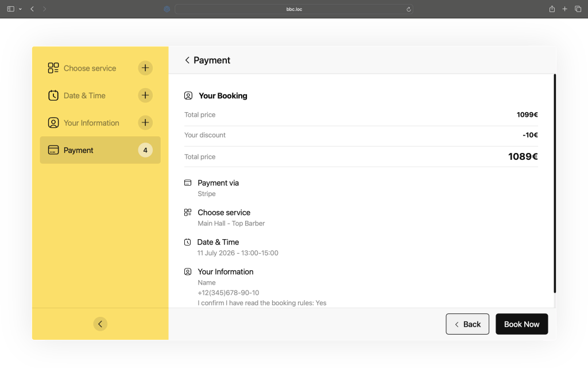This screenshot has height=368, width=588.
Task: Open the Choose service step
Action: coord(100,68)
